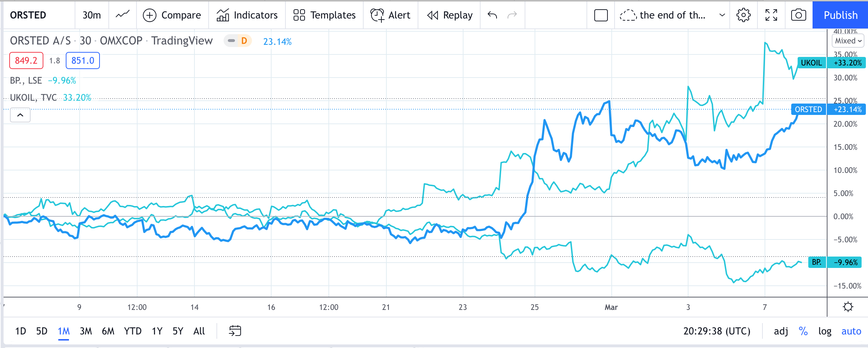
Task: Switch to 5D time range
Action: coord(42,331)
